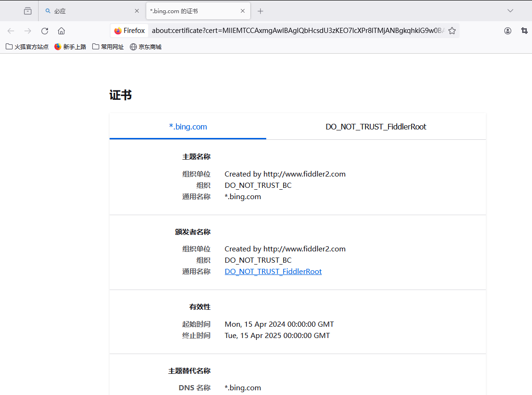This screenshot has height=395, width=532.
Task: Open a new tab with plus button
Action: pyautogui.click(x=260, y=11)
